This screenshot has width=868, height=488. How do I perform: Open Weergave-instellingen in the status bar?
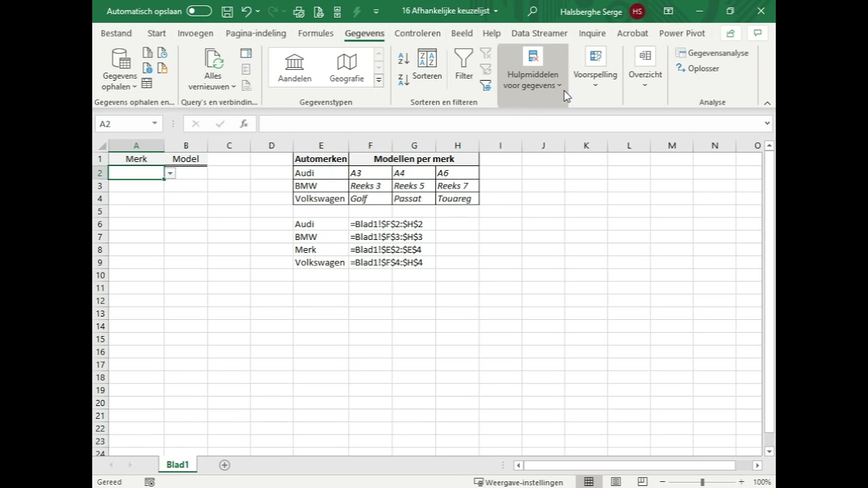[x=519, y=482]
